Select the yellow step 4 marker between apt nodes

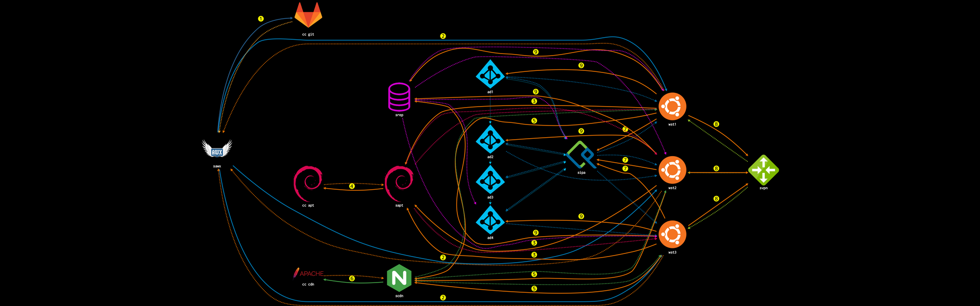pyautogui.click(x=352, y=186)
